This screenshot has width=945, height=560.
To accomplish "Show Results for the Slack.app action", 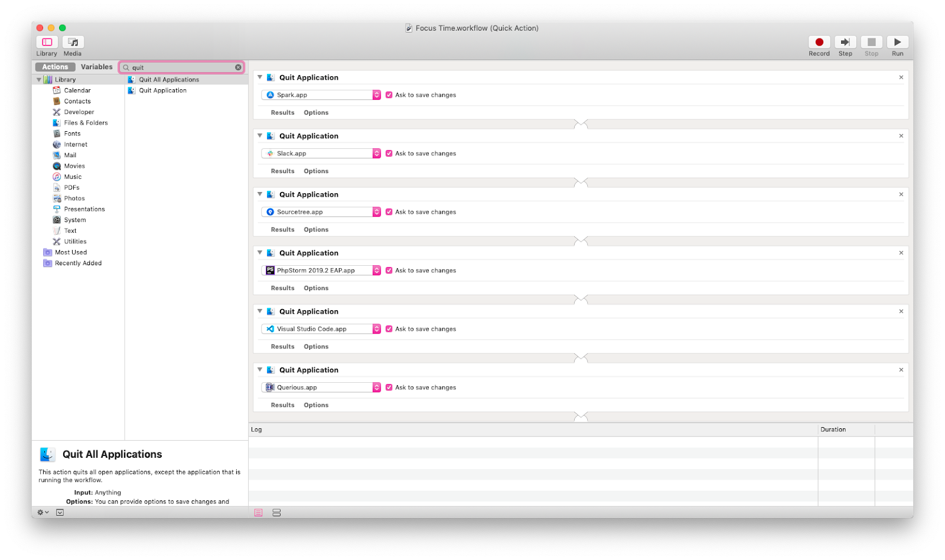I will point(282,171).
